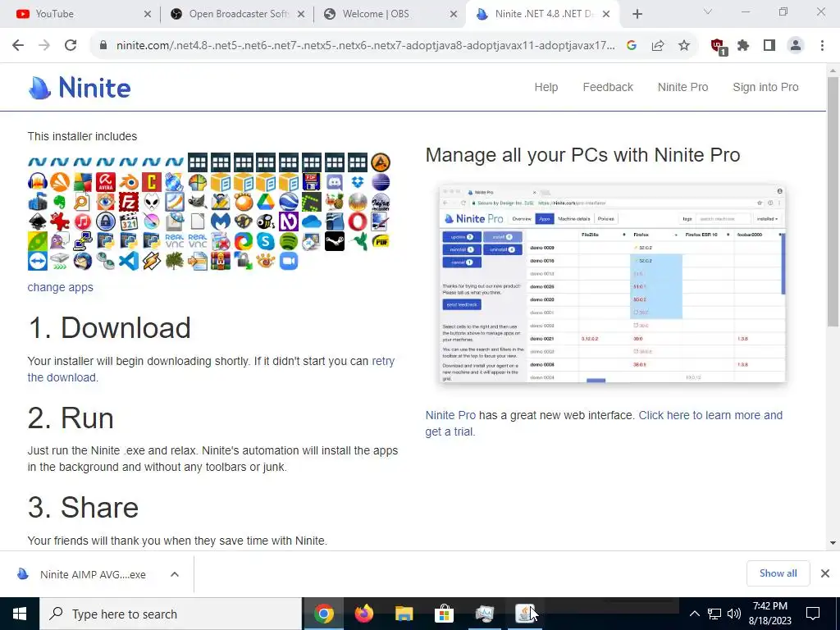Show hidden system tray icons
Image resolution: width=840 pixels, height=630 pixels.
pyautogui.click(x=694, y=614)
